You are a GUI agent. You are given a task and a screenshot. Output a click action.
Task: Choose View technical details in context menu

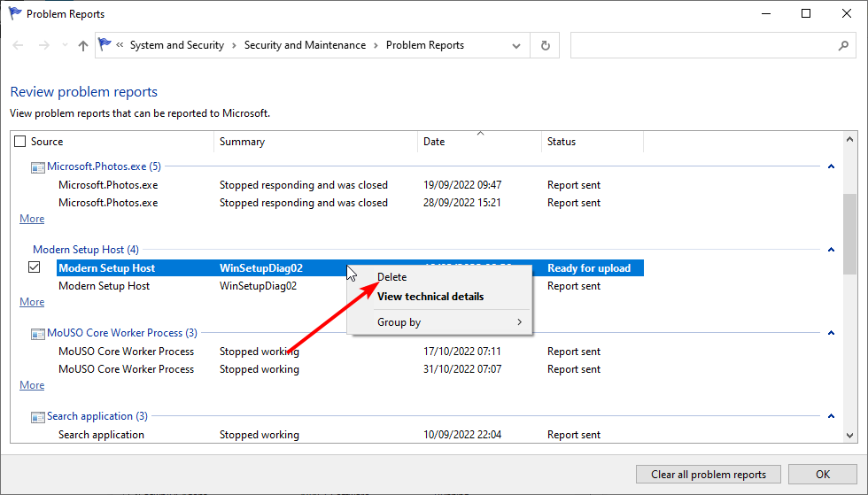430,297
